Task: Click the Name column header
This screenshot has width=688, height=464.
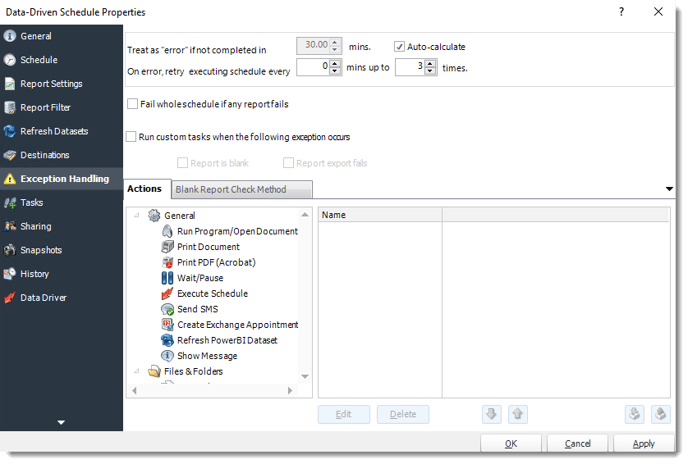Action: [380, 215]
